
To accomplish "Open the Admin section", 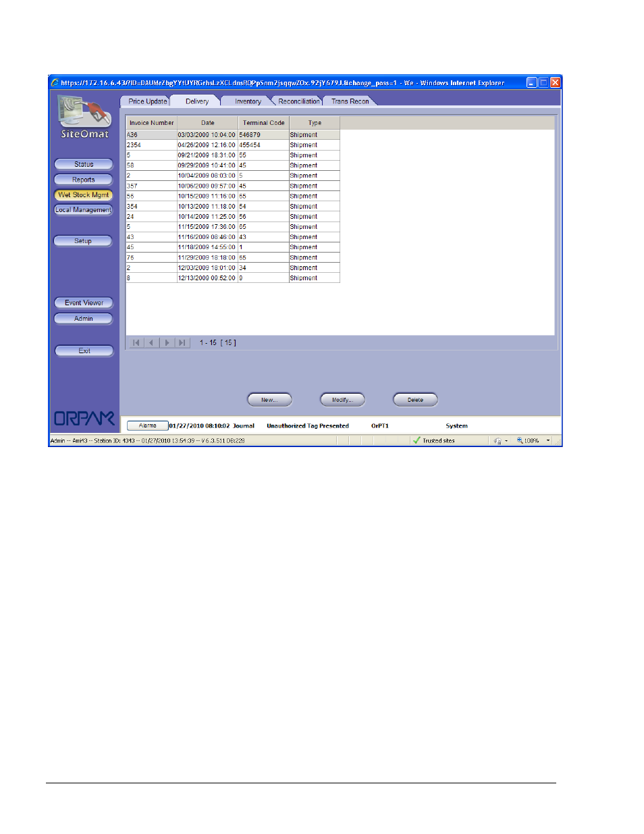I will [x=84, y=318].
